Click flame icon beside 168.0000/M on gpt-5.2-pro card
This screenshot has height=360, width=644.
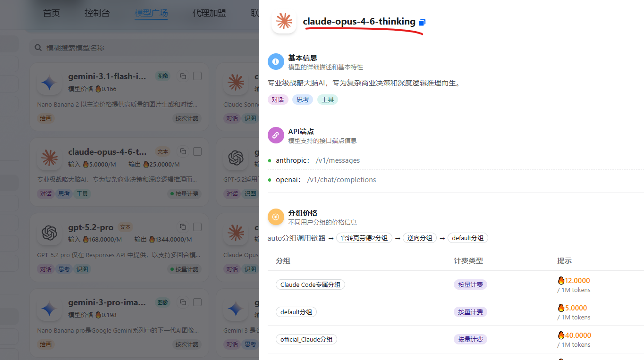(86, 239)
